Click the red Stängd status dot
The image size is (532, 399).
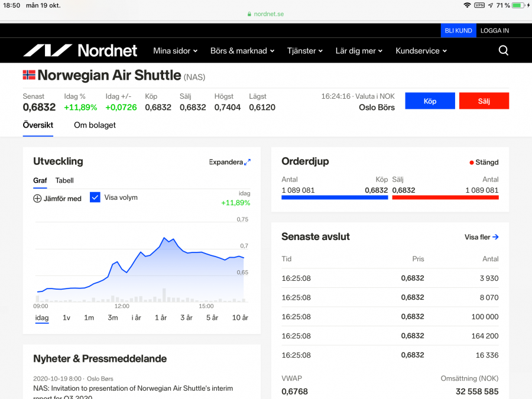coord(471,163)
